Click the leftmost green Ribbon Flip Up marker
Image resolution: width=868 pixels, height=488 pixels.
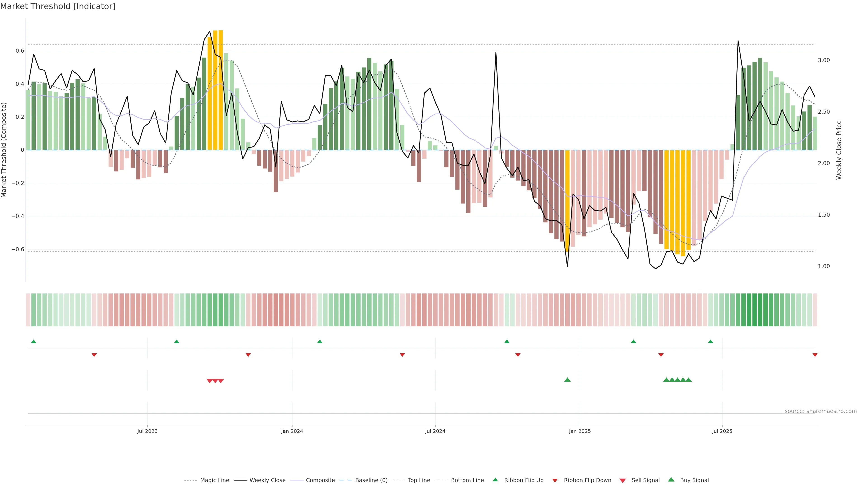pyautogui.click(x=33, y=342)
